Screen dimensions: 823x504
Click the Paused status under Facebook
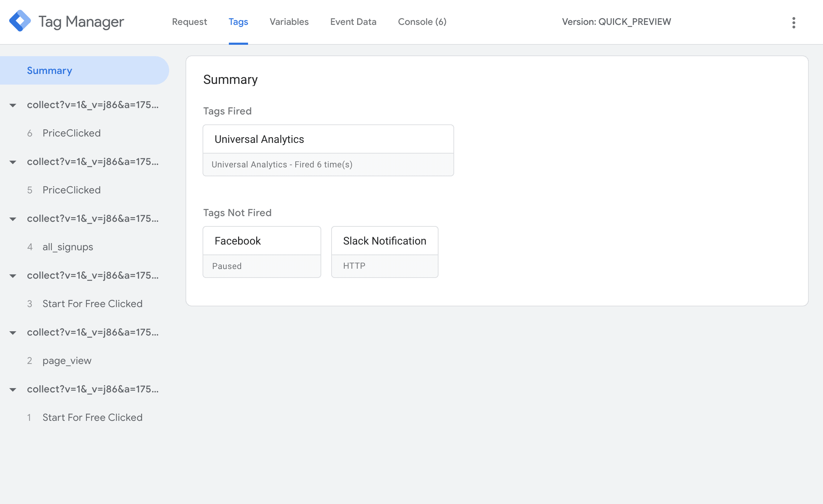227,266
